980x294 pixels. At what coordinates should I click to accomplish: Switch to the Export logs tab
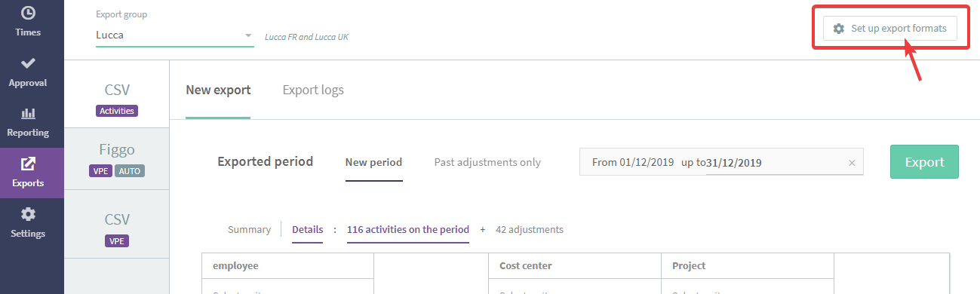(x=313, y=90)
